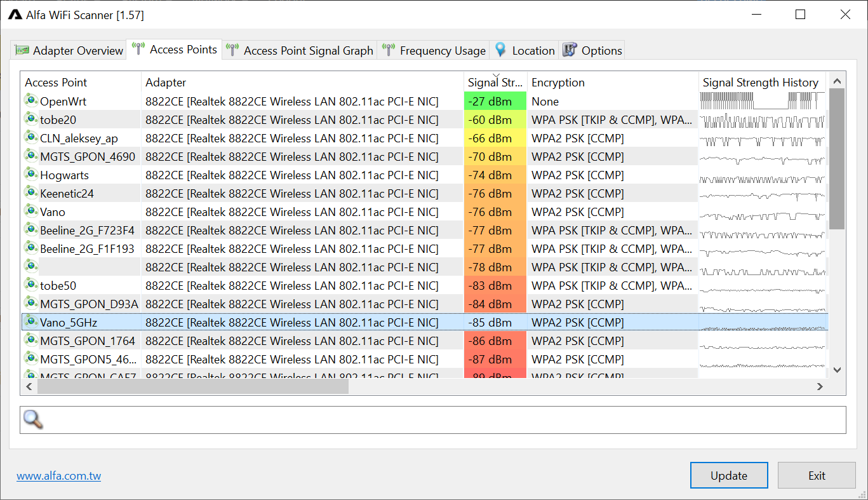
Task: Click the MGTS_GPON5_46... row name
Action: 88,359
